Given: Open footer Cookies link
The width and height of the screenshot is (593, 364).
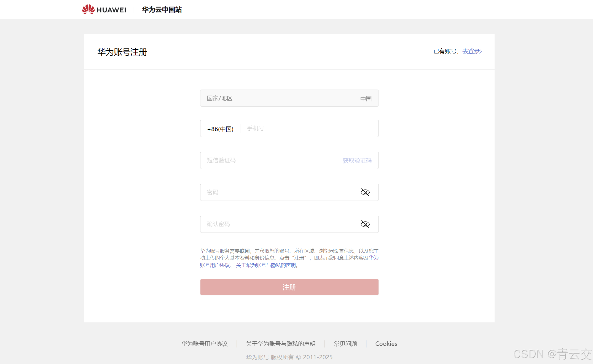Looking at the screenshot, I should [386, 344].
